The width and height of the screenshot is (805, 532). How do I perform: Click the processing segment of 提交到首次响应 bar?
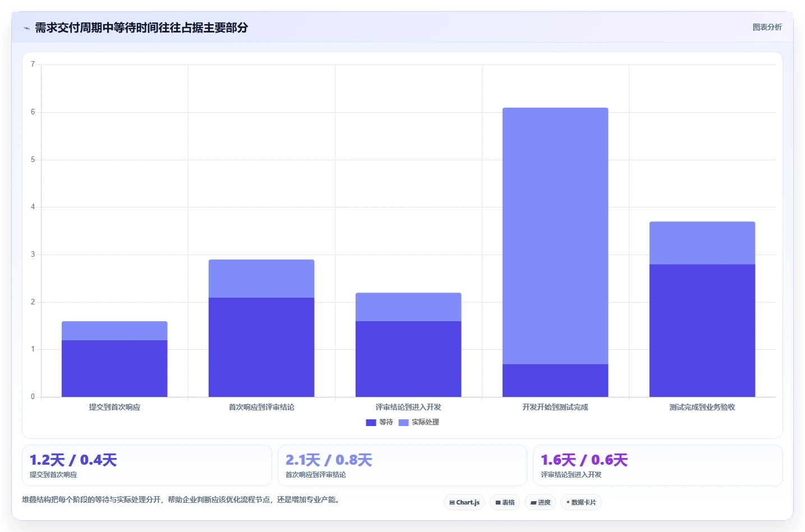pos(114,331)
